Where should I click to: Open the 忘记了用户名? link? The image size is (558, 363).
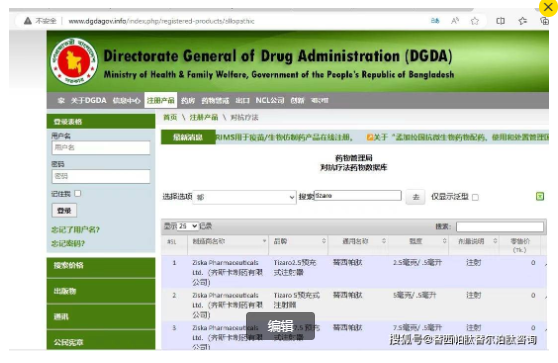(x=75, y=230)
